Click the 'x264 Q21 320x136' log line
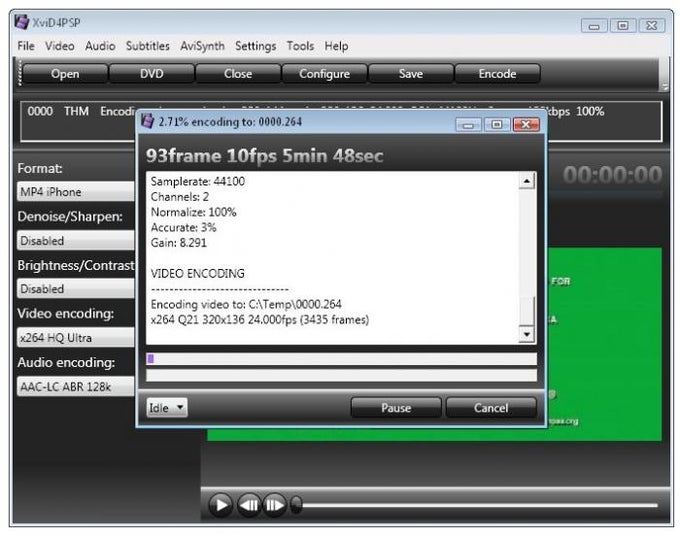680x535 pixels. pyautogui.click(x=260, y=320)
